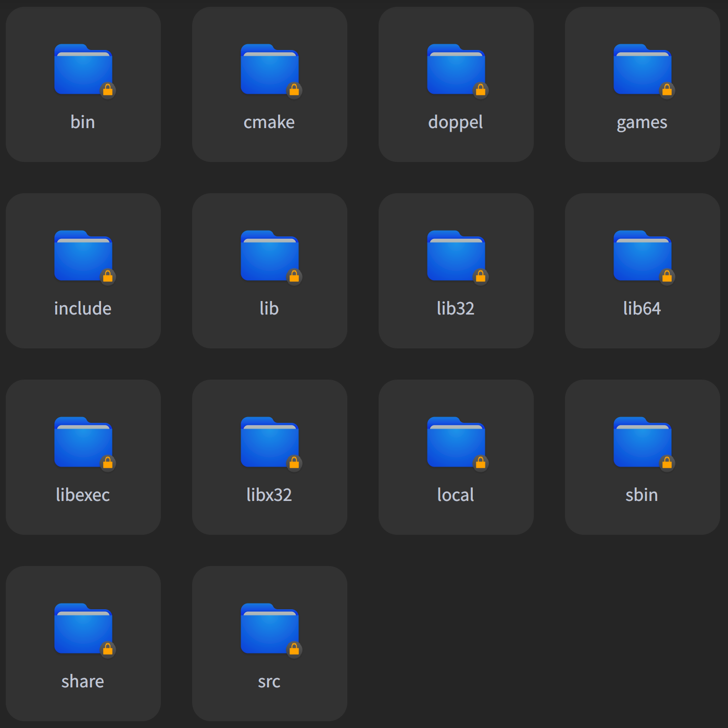Screen dimensions: 728x728
Task: Click the label reading exactly "lib"
Action: point(269,308)
